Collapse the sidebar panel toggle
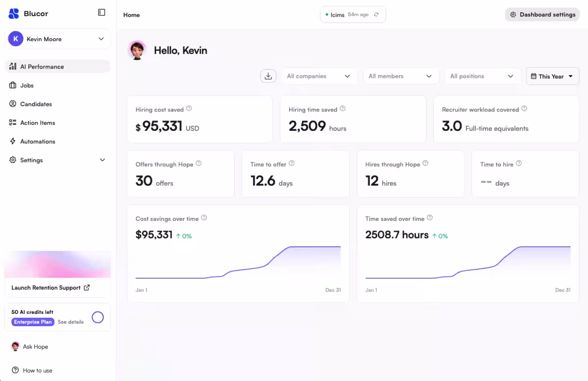Screen dimensions: 588x381 (x=101, y=12)
